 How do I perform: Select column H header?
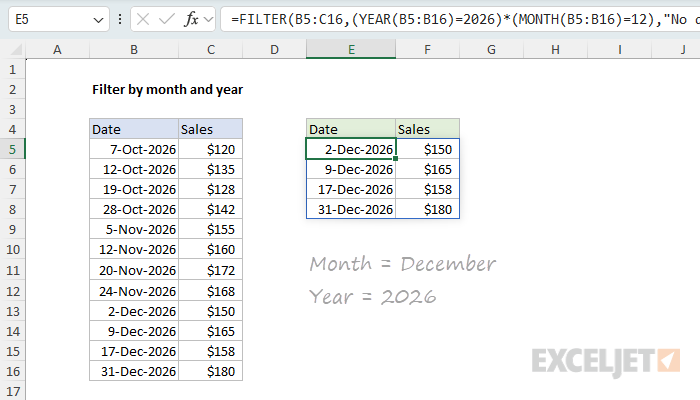(555, 49)
